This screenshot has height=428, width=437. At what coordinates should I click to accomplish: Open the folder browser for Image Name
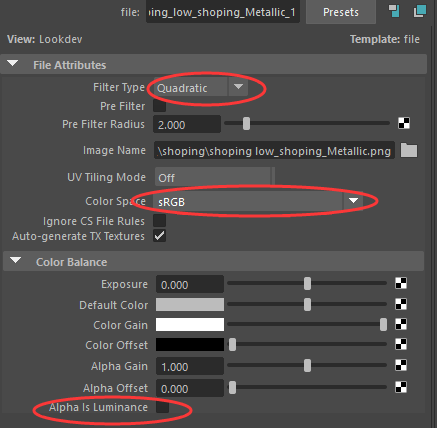409,150
